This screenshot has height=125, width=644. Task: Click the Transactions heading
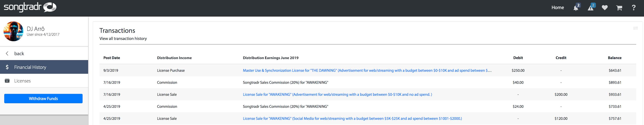click(x=117, y=30)
